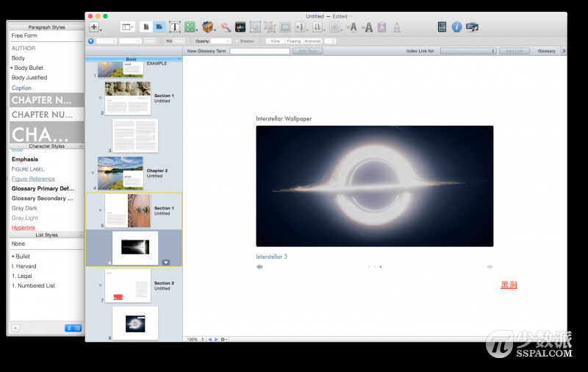This screenshot has width=588, height=372.
Task: Open the Media browser icon
Action: pos(472,27)
